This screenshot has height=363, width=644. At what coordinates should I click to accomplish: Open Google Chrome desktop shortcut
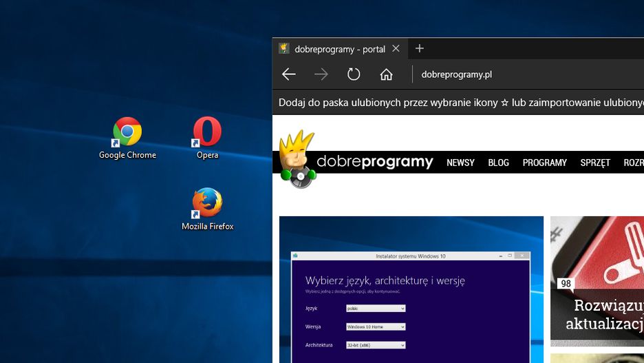click(127, 138)
